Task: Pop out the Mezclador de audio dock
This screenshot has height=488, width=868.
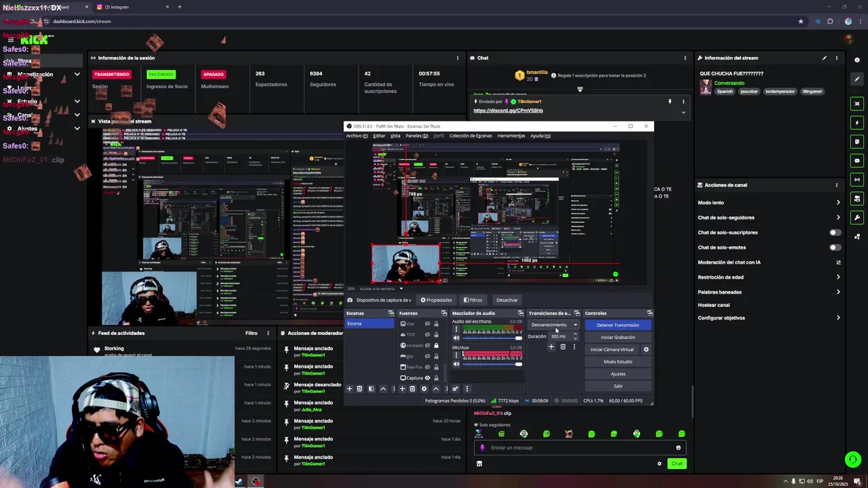Action: (x=520, y=313)
